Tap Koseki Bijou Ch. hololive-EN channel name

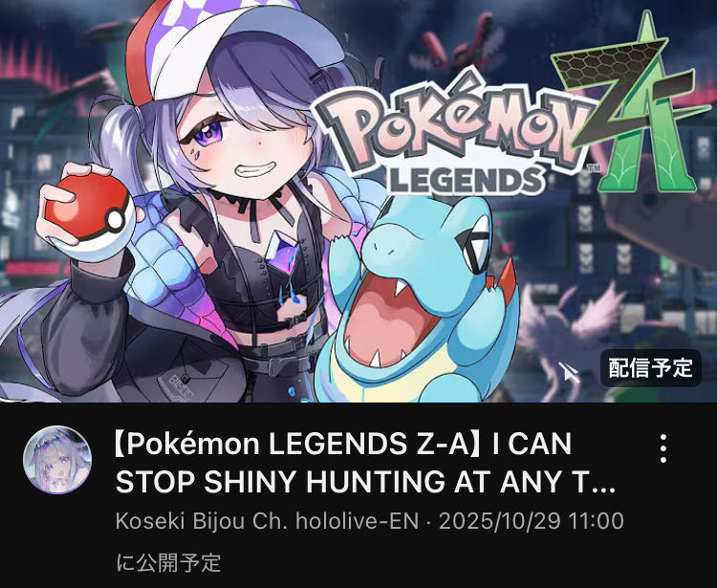(x=268, y=521)
